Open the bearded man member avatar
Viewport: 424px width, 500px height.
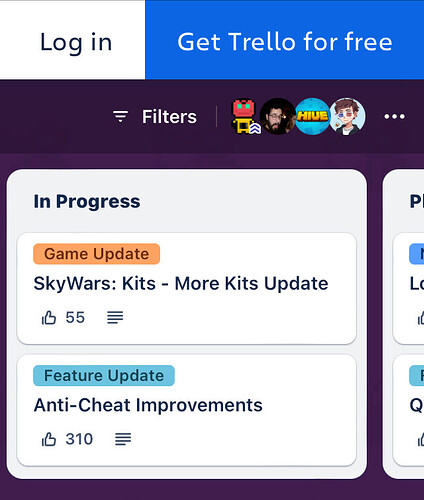(x=278, y=116)
